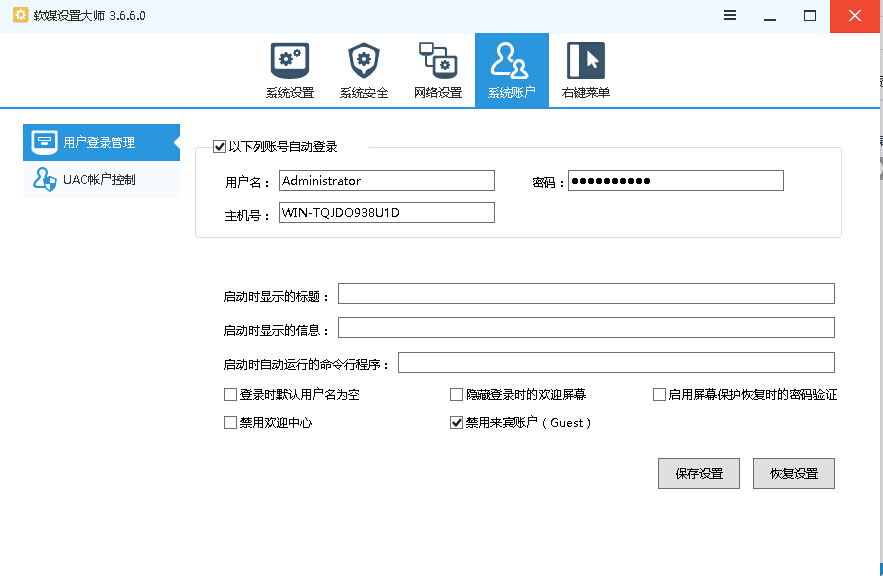883x576 pixels.
Task: Click the gear app icon in title bar
Action: tap(19, 16)
